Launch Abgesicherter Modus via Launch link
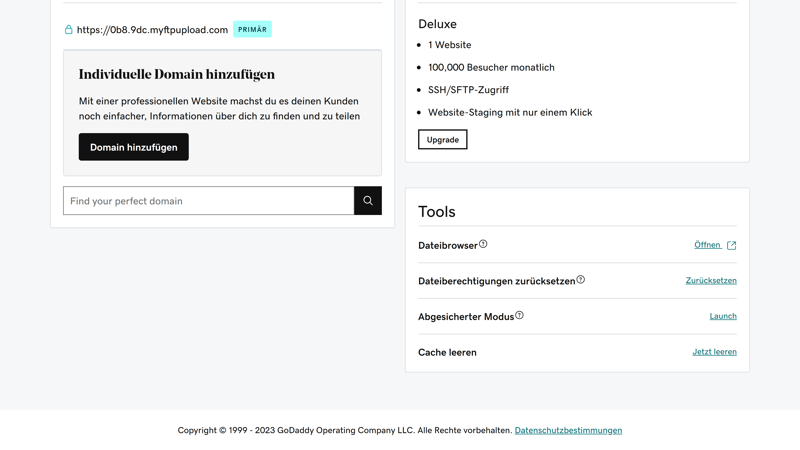Image resolution: width=800 pixels, height=450 pixels. 723,316
